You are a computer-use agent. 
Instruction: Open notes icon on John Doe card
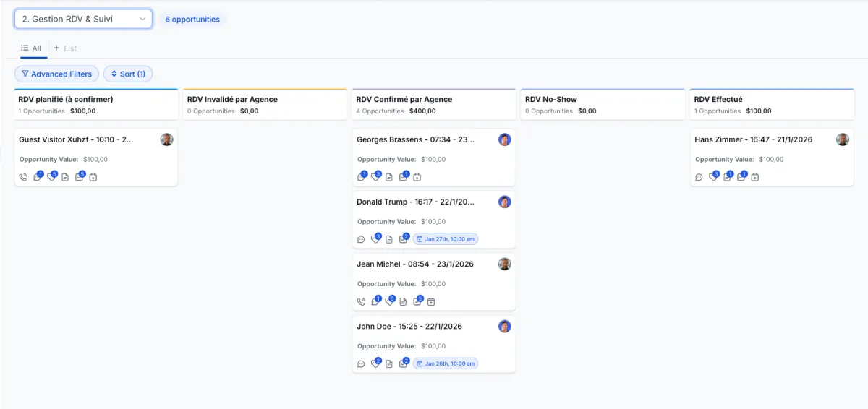tap(389, 363)
